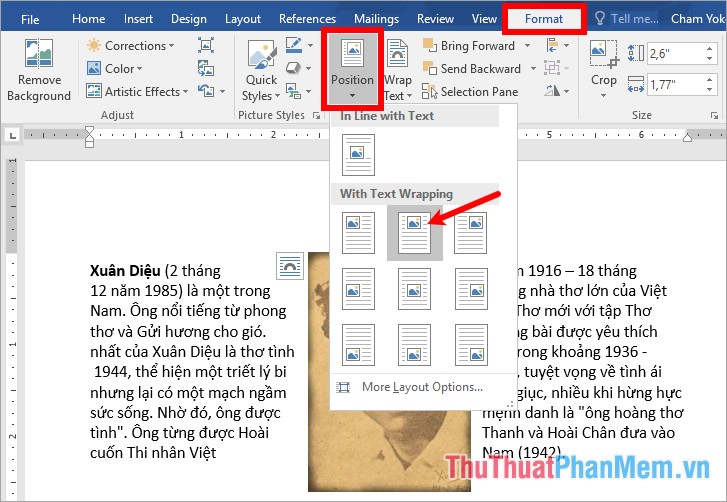Image resolution: width=727 pixels, height=502 pixels.
Task: Open the Picture Styles dialog launcher
Action: coord(317,115)
